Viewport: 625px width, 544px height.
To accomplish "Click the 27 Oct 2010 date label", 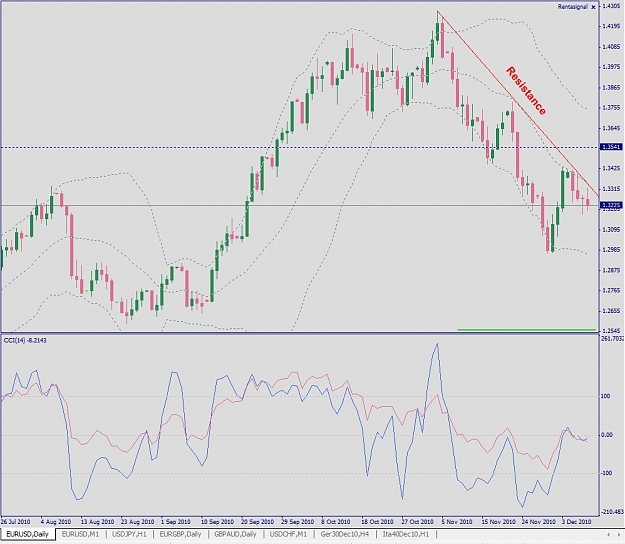I will [417, 521].
